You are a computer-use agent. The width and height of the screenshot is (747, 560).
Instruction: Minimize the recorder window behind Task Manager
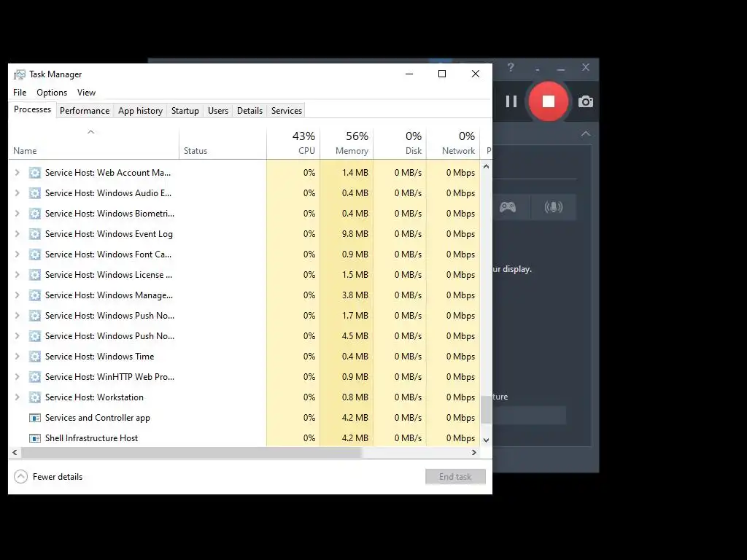(561, 69)
